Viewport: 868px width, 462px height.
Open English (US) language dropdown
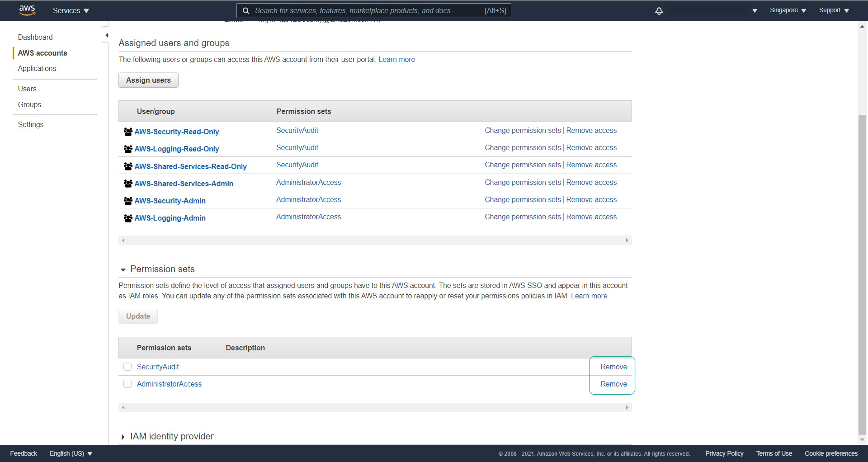click(x=71, y=453)
